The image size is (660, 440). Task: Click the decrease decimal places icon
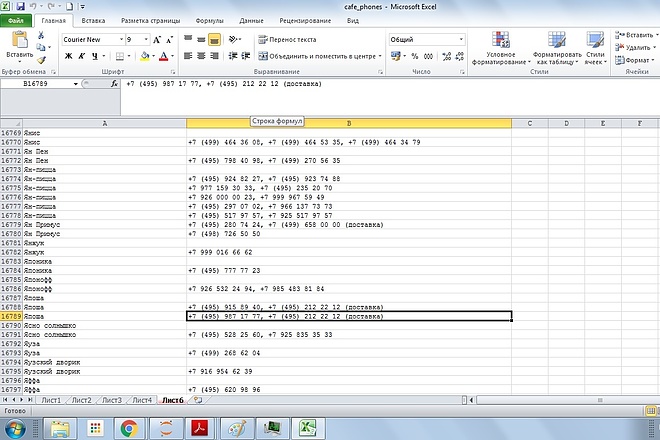[x=460, y=56]
